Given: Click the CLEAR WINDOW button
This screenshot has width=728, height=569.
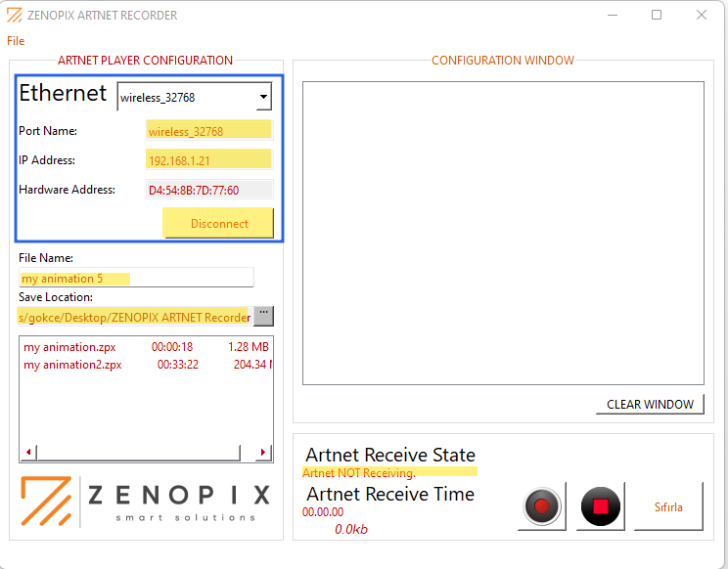Looking at the screenshot, I should [650, 404].
